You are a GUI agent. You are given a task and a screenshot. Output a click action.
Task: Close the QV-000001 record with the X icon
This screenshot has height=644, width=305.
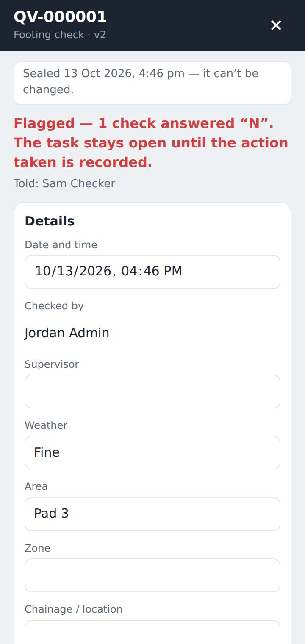pos(276,25)
